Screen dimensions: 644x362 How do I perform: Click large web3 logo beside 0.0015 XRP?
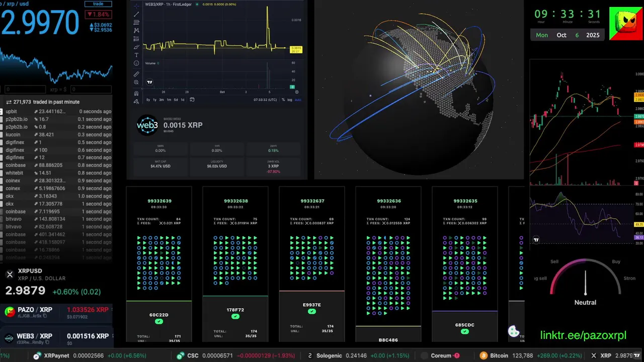(x=147, y=126)
